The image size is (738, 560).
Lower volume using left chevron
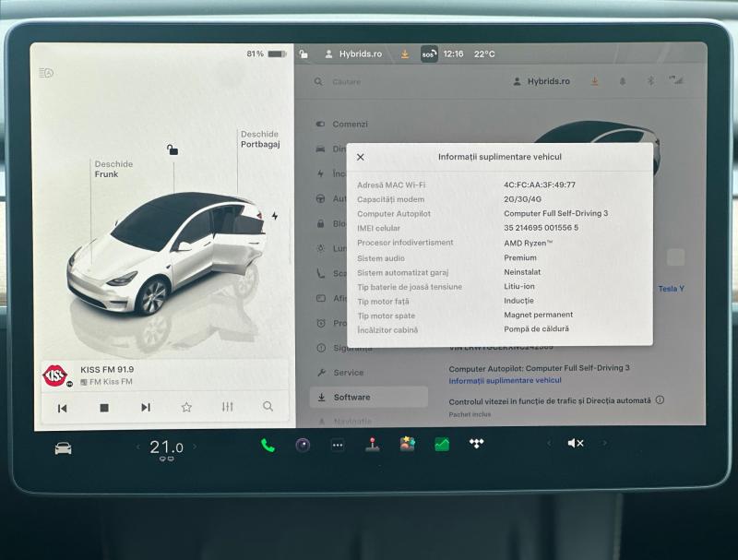click(x=548, y=443)
